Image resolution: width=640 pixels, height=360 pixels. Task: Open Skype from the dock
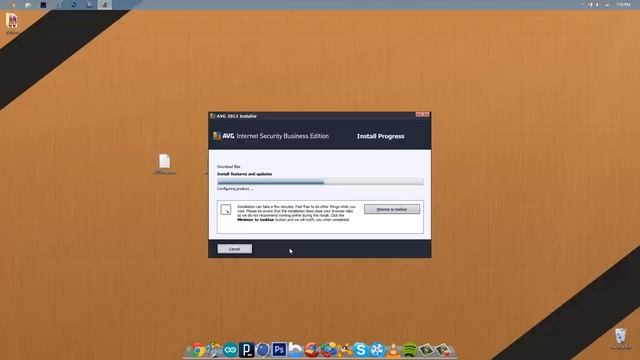tap(361, 350)
